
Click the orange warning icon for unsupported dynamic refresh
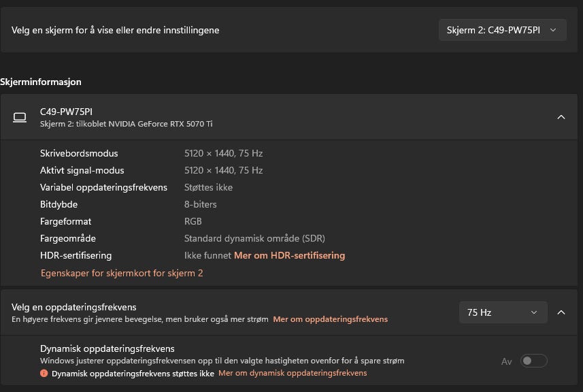point(44,374)
